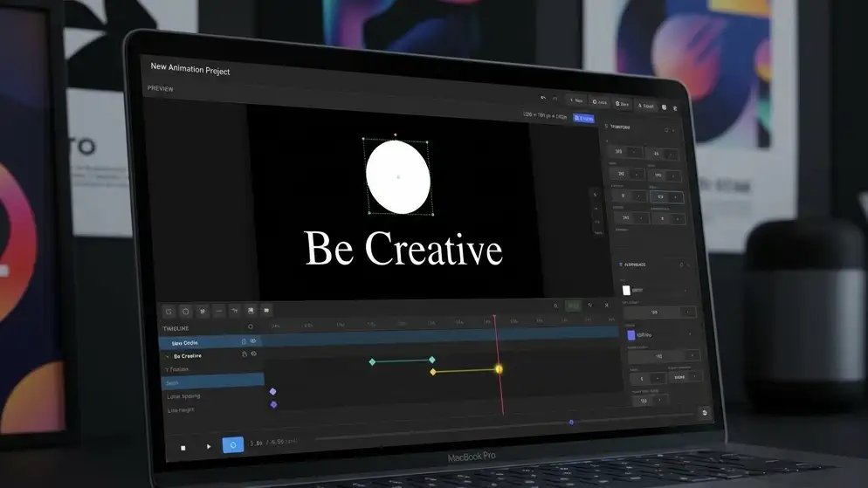Collapse the Be Creative layer properties
868x488 pixels.
167,356
